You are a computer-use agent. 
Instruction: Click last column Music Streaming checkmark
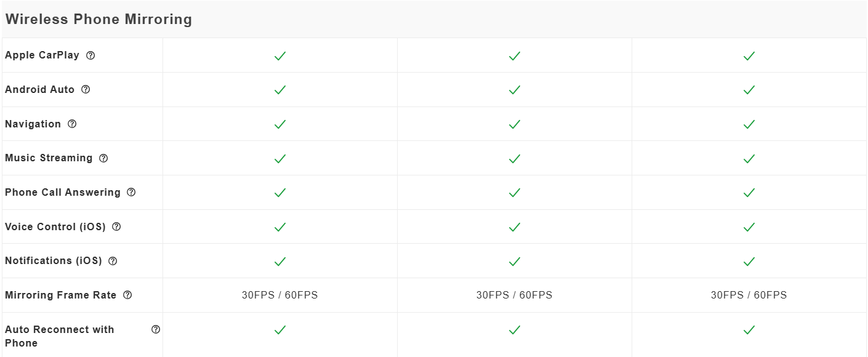pos(749,159)
